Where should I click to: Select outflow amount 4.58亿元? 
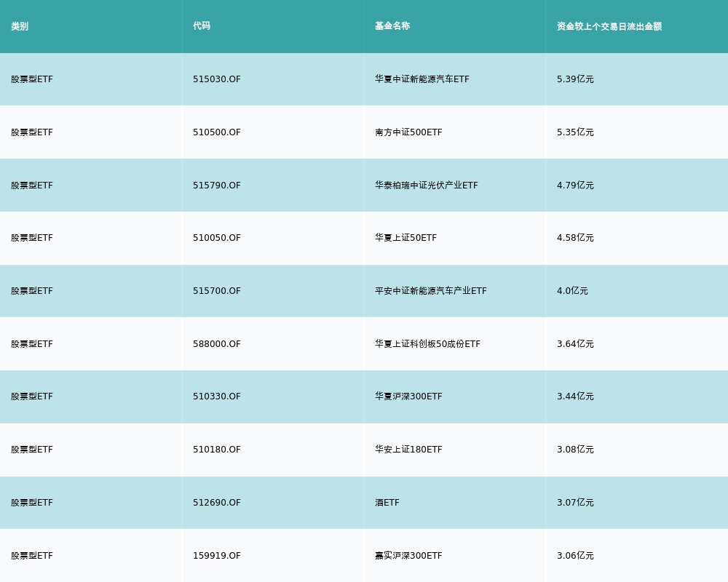pos(575,238)
